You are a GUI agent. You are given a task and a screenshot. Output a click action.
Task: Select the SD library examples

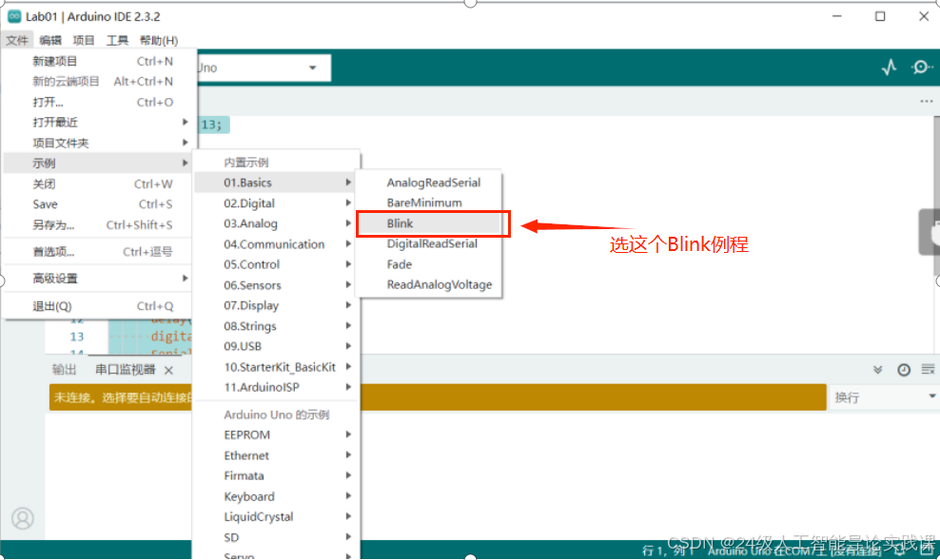277,537
